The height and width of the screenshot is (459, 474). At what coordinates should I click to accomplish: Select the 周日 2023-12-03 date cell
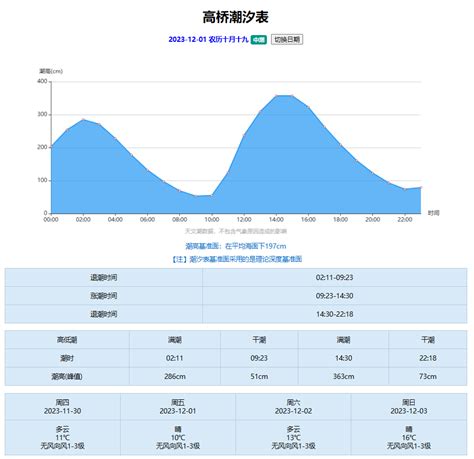click(409, 407)
